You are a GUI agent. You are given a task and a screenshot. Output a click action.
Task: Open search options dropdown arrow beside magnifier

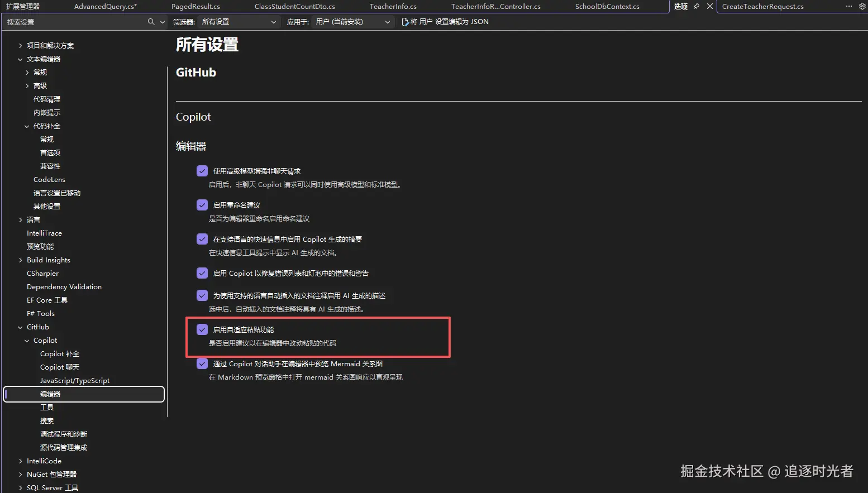click(163, 22)
